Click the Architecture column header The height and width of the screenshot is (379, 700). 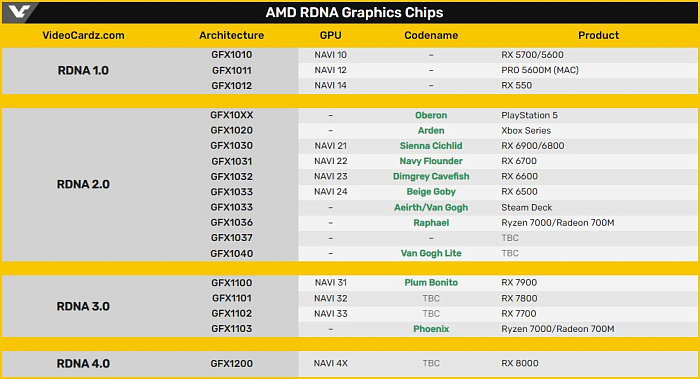point(231,36)
